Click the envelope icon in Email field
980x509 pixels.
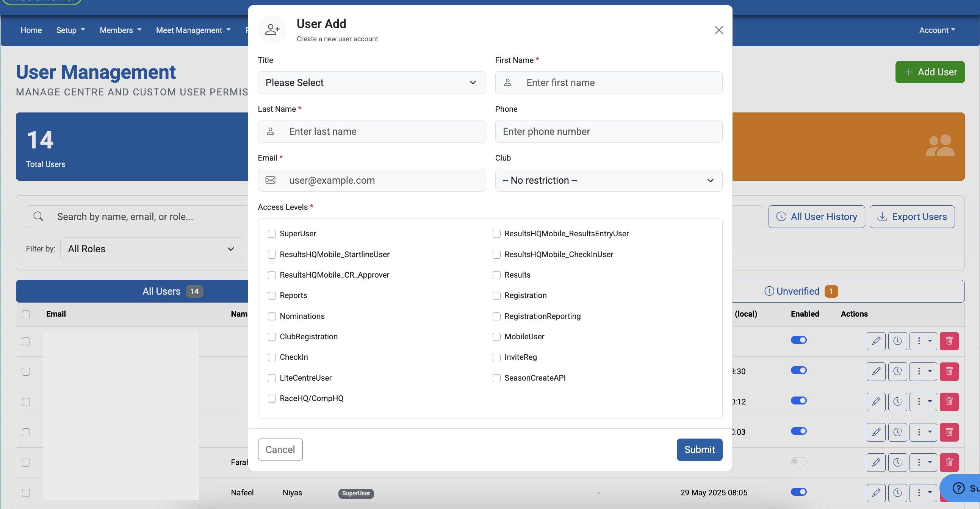coord(271,180)
